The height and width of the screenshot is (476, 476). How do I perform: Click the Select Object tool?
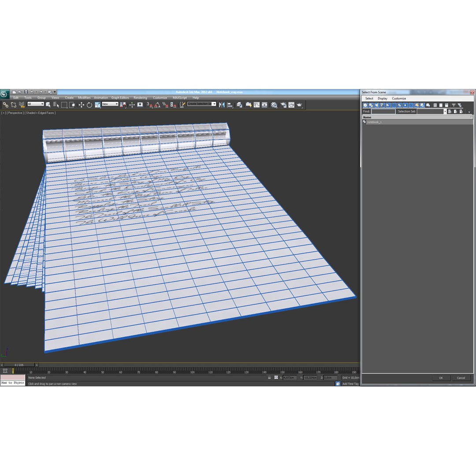click(48, 105)
